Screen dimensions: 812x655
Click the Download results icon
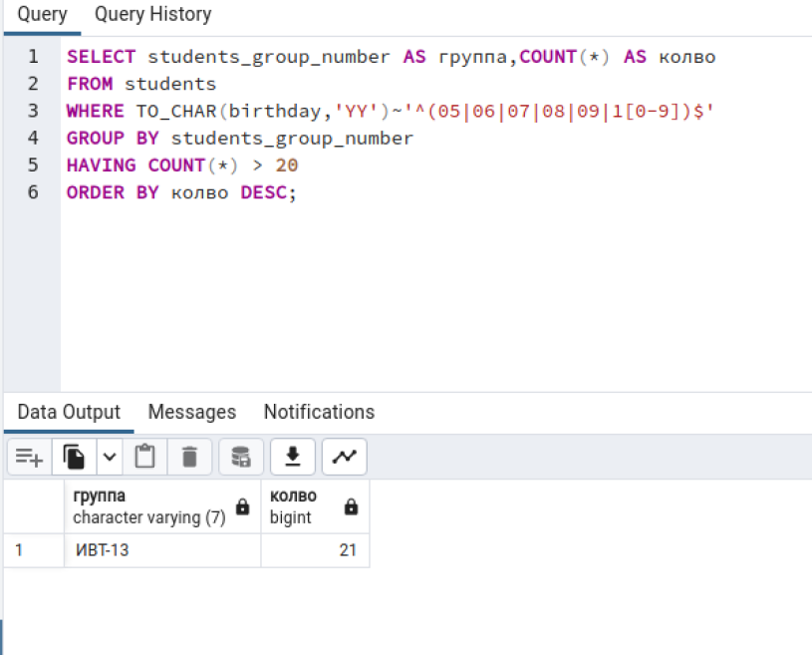click(293, 457)
